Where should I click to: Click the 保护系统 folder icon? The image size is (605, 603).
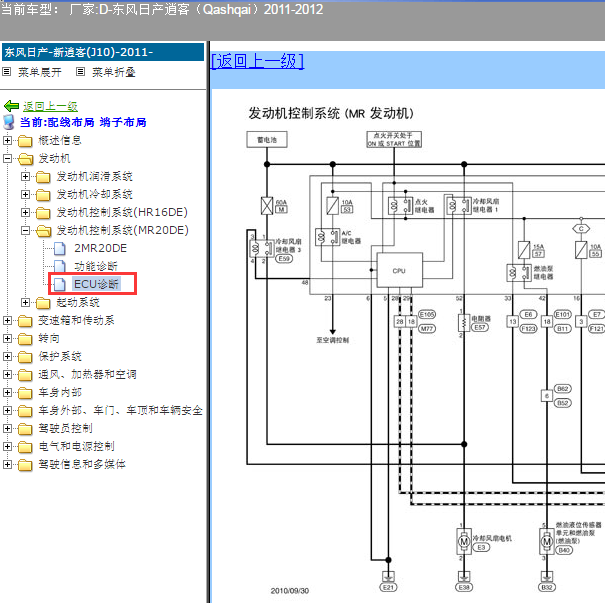(x=25, y=357)
